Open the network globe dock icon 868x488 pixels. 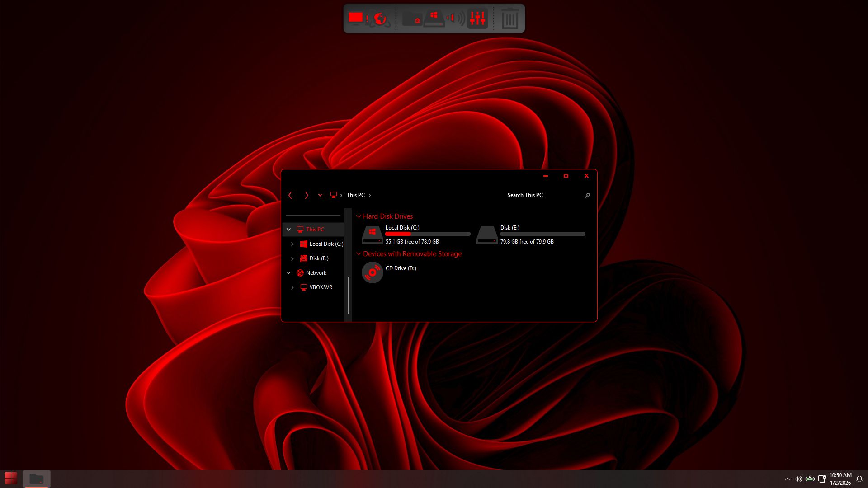click(380, 19)
